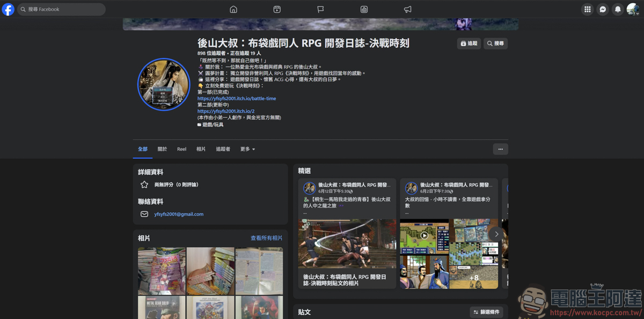Open the yfsyfs2001.itch.io/2 link

[x=226, y=111]
